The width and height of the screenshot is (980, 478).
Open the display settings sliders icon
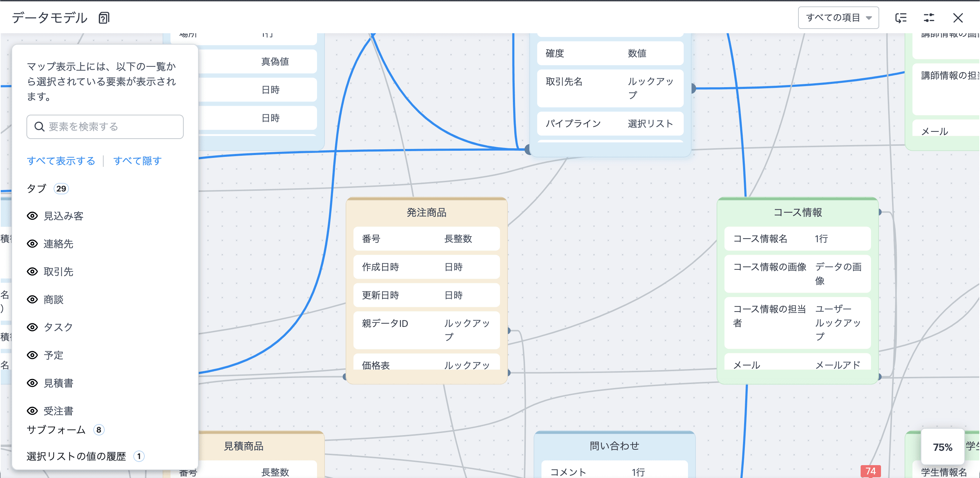[929, 18]
